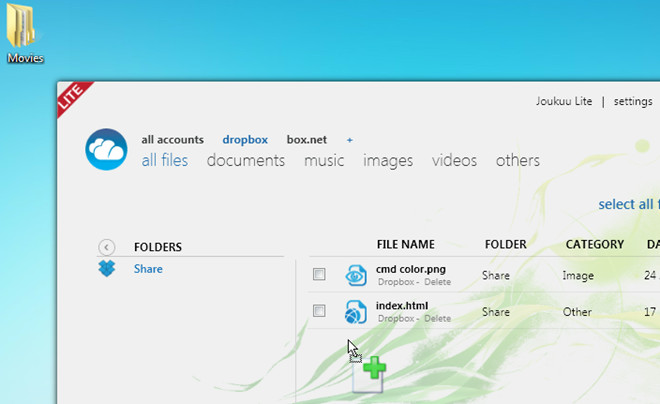This screenshot has width=660, height=404.
Task: Click the image file icon for cmd color.png
Action: 356,275
